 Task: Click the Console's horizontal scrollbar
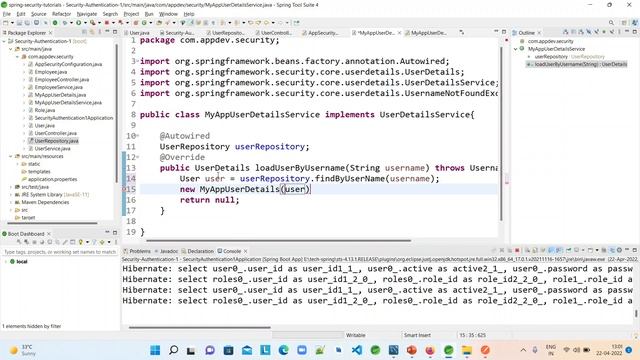(x=200, y=327)
